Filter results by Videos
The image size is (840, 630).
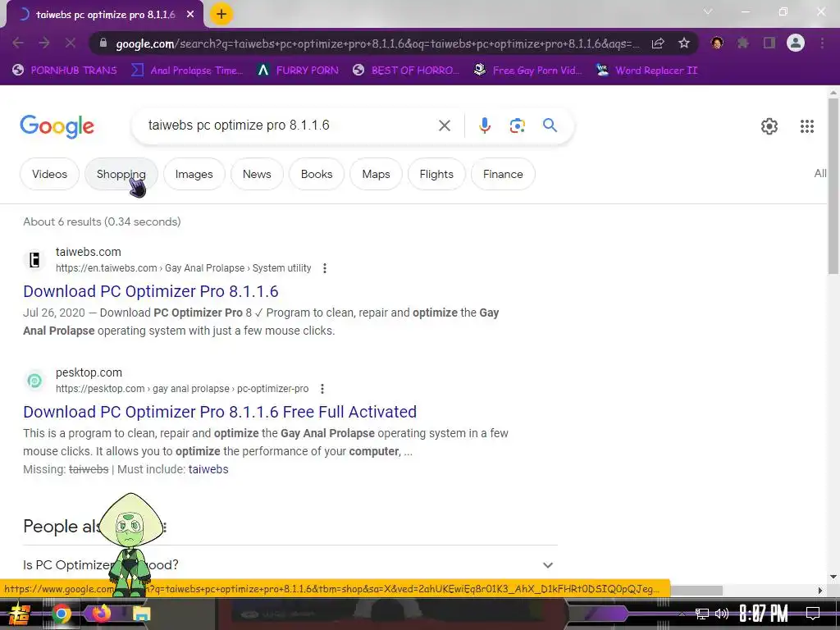tap(49, 174)
